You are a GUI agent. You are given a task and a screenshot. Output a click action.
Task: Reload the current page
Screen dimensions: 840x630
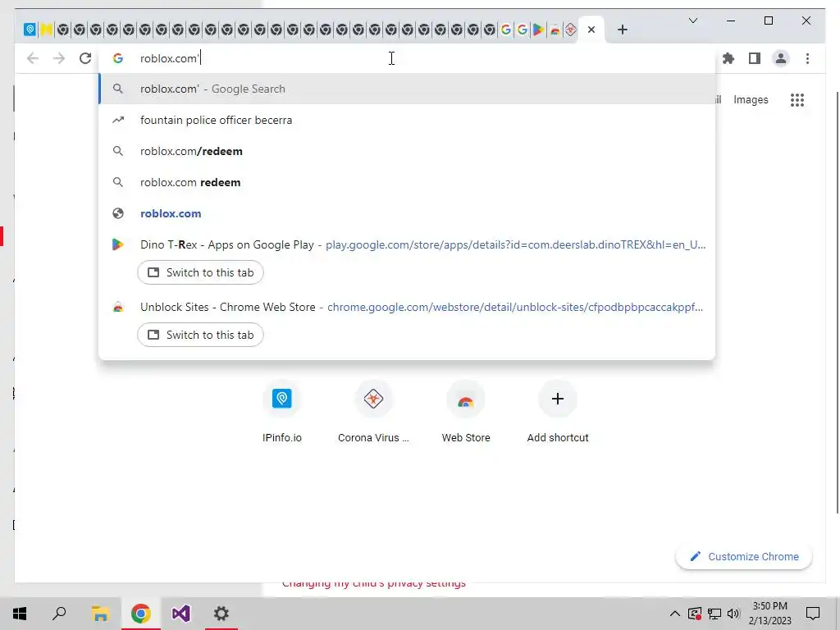click(x=85, y=58)
